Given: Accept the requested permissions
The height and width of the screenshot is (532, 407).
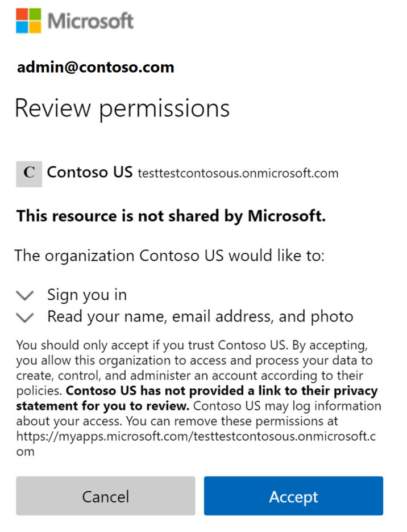Looking at the screenshot, I should point(293,496).
